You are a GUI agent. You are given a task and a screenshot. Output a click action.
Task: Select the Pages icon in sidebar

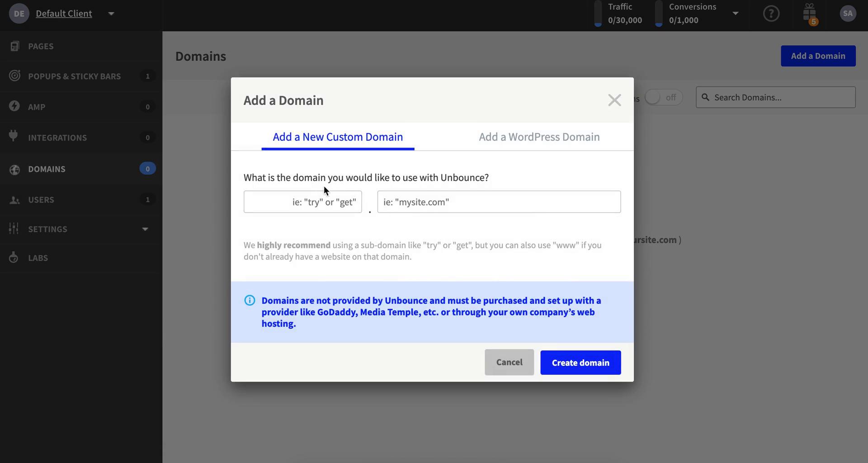pyautogui.click(x=15, y=46)
